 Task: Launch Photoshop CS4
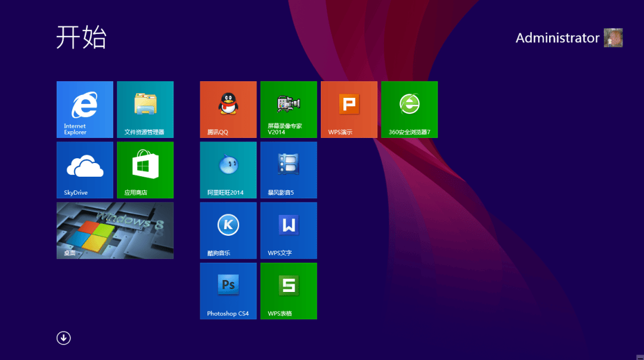point(228,291)
